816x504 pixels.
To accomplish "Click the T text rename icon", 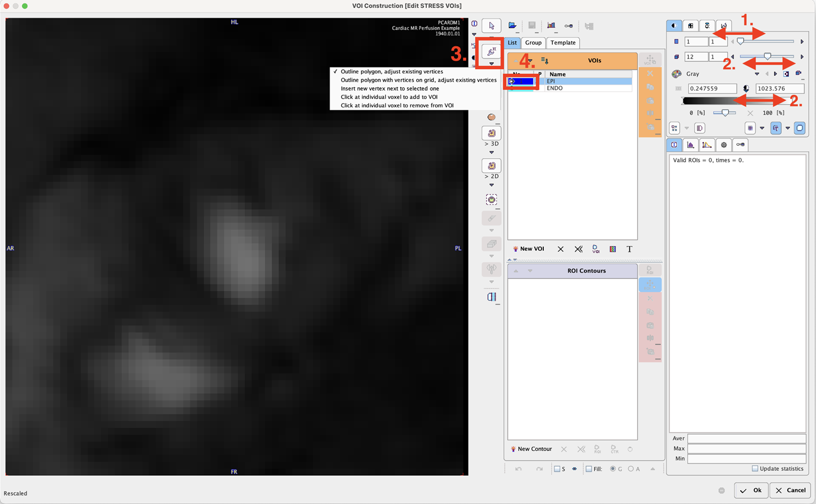I will (629, 249).
